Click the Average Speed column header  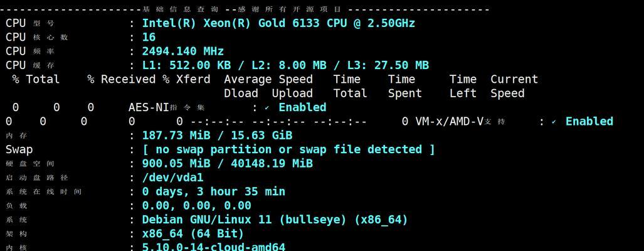(268, 79)
